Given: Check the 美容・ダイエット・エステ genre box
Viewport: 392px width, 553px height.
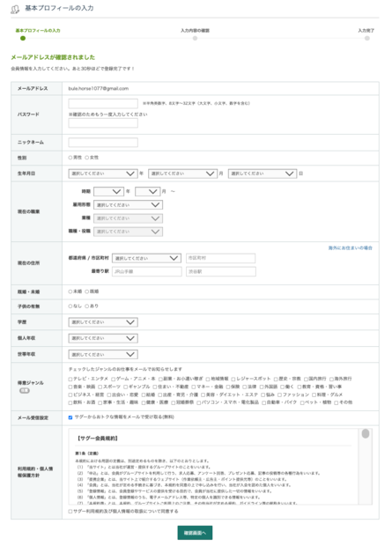Looking at the screenshot, I should tap(203, 395).
